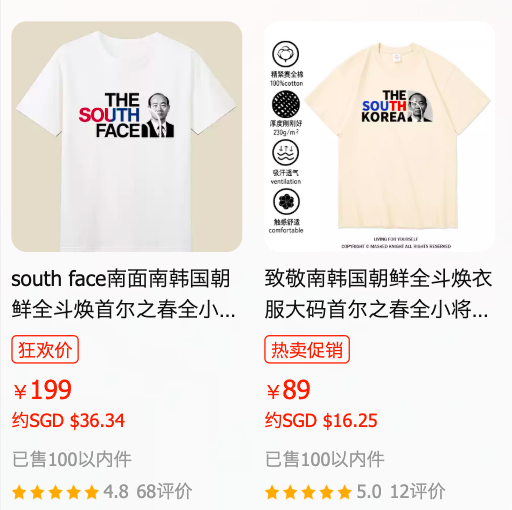Click the 100% cotton icon
The image size is (512, 510).
[x=286, y=54]
